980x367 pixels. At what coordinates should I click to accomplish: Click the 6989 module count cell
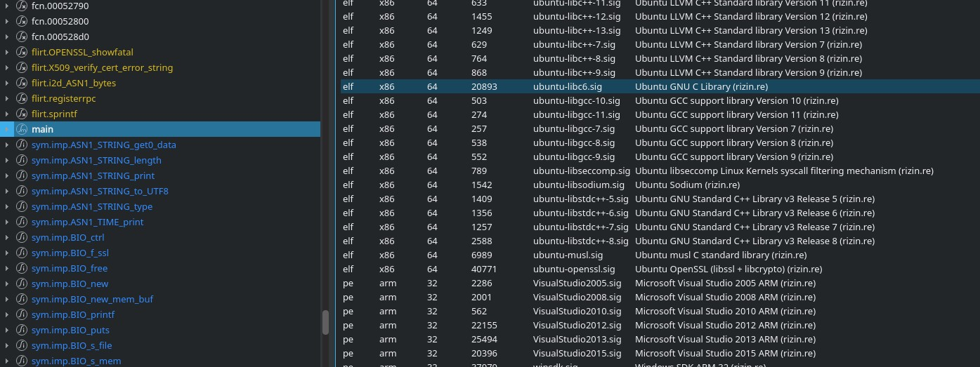481,255
